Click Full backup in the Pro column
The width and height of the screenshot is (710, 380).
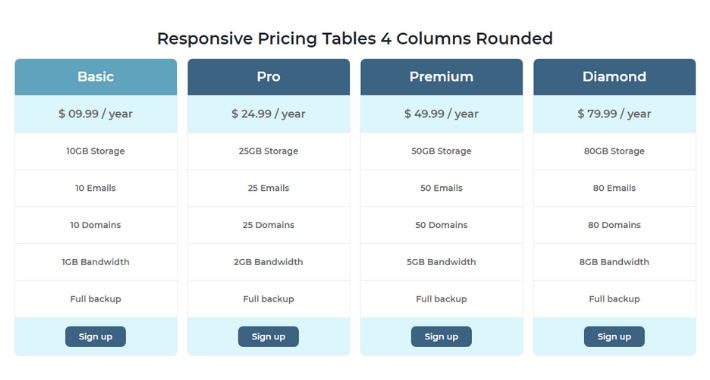click(269, 299)
